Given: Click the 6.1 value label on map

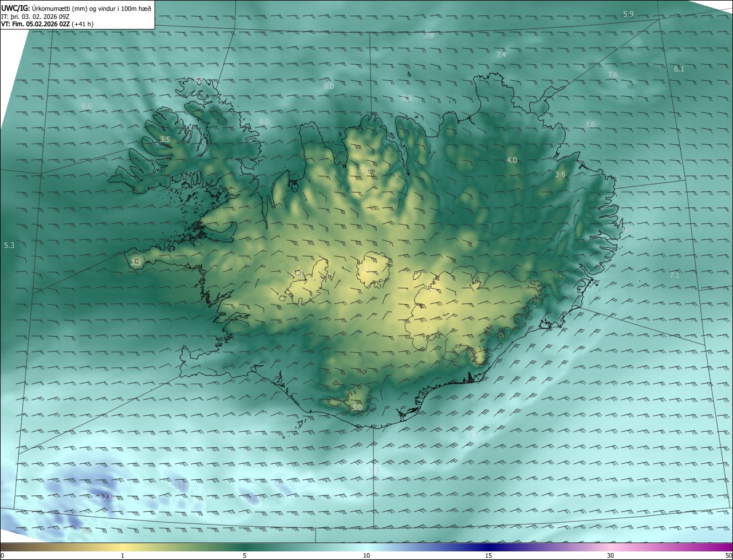Looking at the screenshot, I should pyautogui.click(x=679, y=69).
